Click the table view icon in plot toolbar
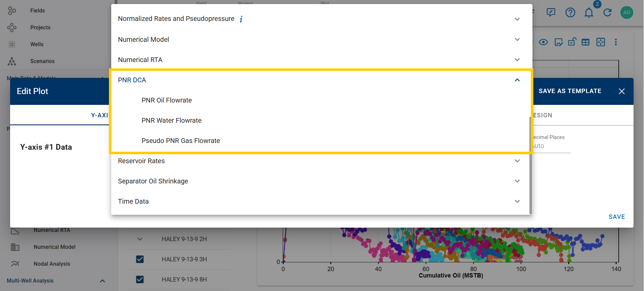644x291 pixels. 586,42
